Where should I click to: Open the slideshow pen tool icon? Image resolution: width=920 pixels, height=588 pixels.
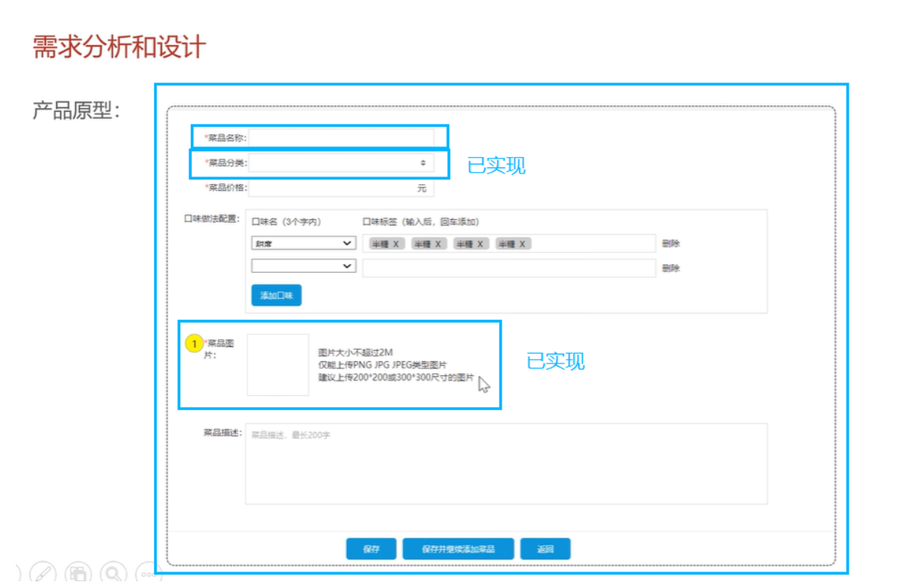pos(43,574)
